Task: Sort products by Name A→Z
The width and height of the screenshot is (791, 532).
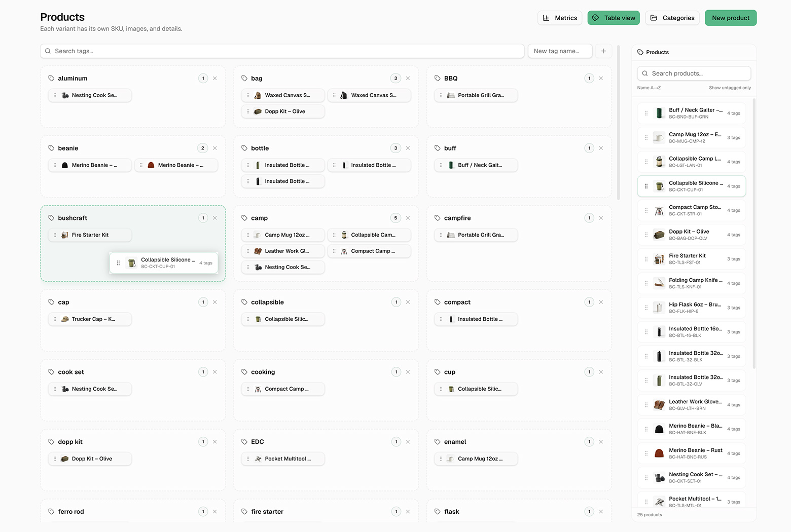Action: [x=649, y=88]
